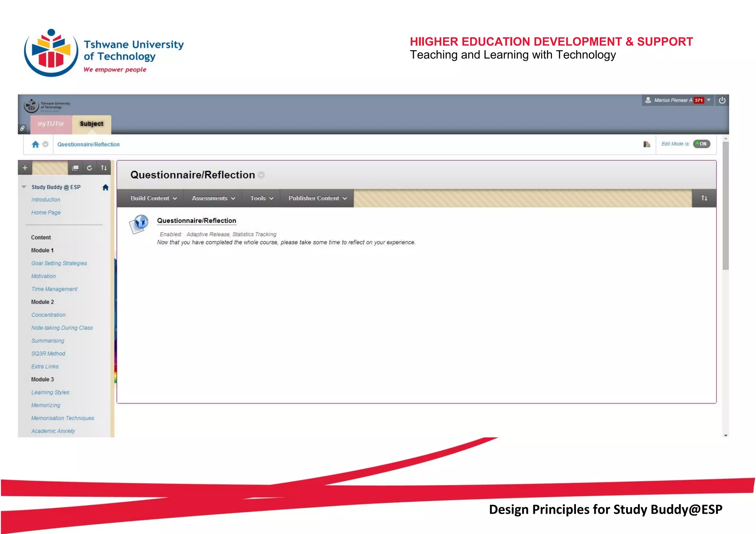Image resolution: width=756 pixels, height=534 pixels.
Task: Open the Concentration link
Action: (48, 315)
